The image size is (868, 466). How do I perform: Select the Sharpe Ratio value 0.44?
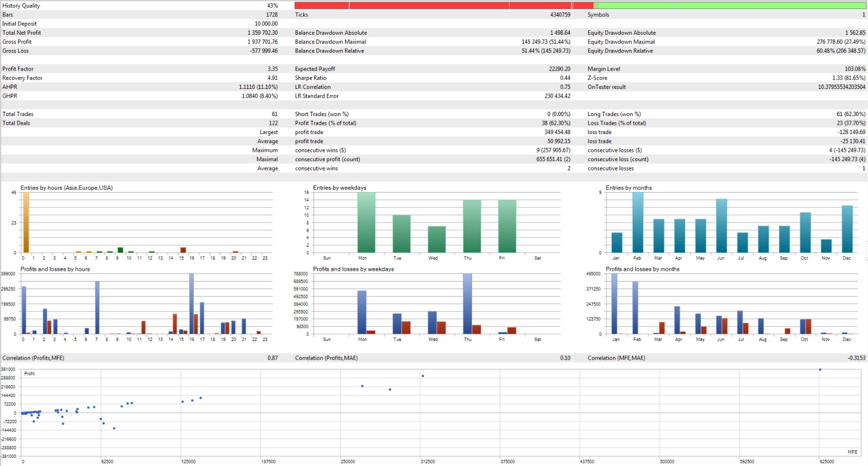click(565, 78)
